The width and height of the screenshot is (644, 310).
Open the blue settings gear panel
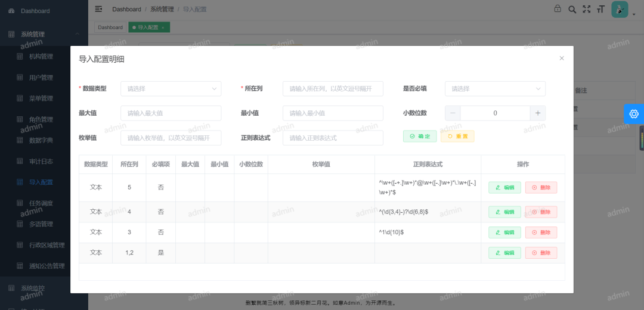pyautogui.click(x=633, y=114)
